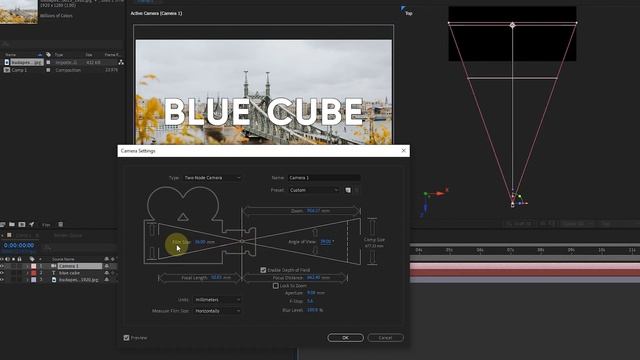Select Comp 1 in Project panel
Image resolution: width=640 pixels, height=360 pixels.
pos(19,70)
